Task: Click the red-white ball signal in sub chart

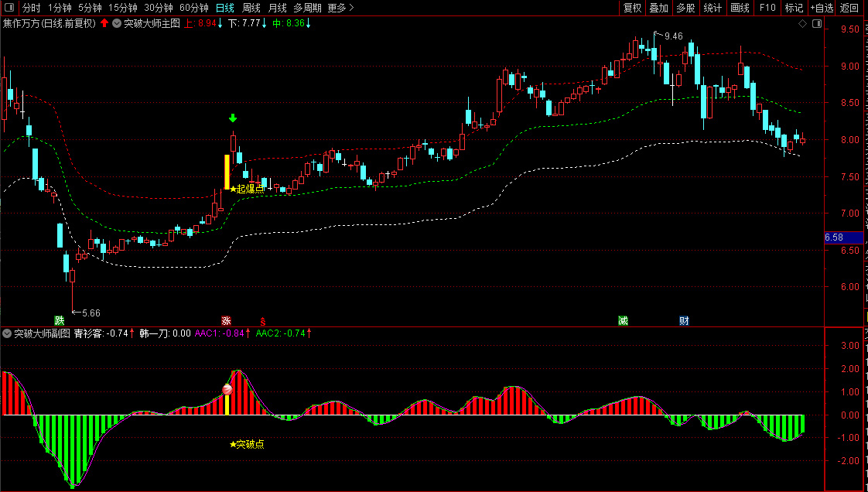Action: [227, 390]
